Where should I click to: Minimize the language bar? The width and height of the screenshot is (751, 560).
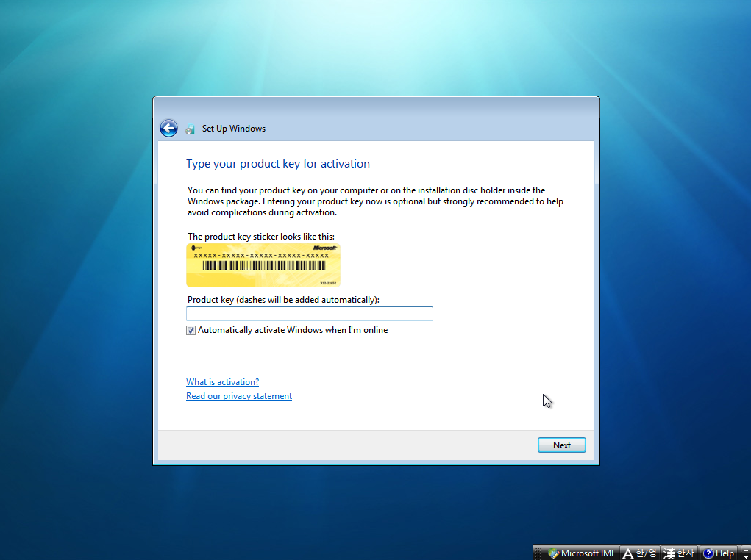coord(746,550)
